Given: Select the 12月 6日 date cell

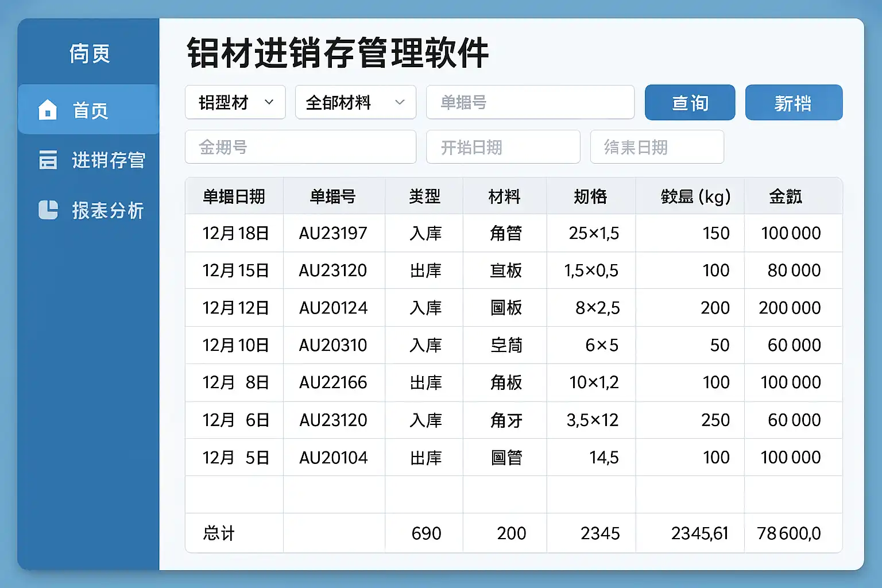Looking at the screenshot, I should point(235,420).
